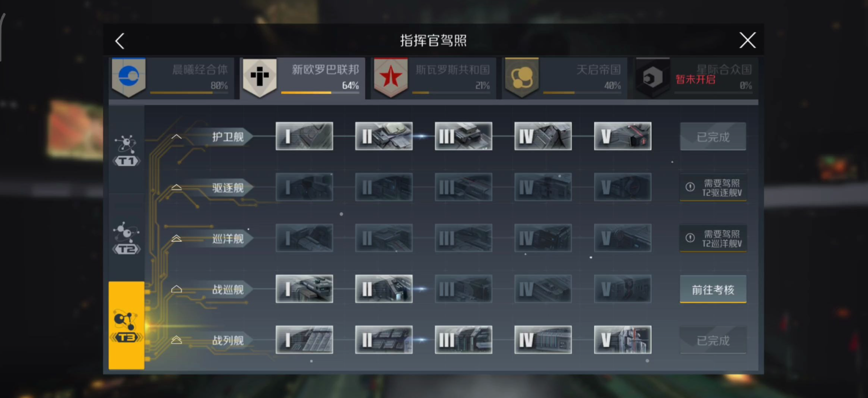The height and width of the screenshot is (398, 868).
Task: Switch to the 新欧罗巴联邦 tab
Action: [303, 78]
